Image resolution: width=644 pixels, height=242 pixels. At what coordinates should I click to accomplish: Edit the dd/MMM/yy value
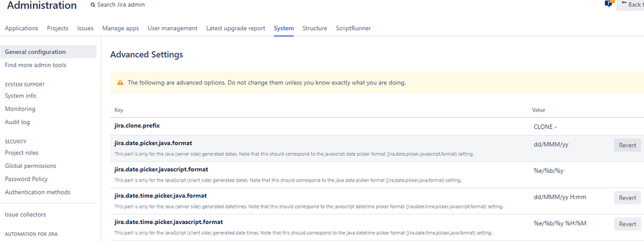click(x=551, y=144)
